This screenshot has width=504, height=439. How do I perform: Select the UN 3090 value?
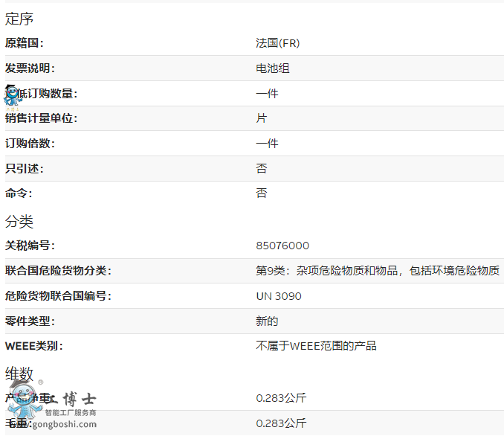(x=279, y=296)
